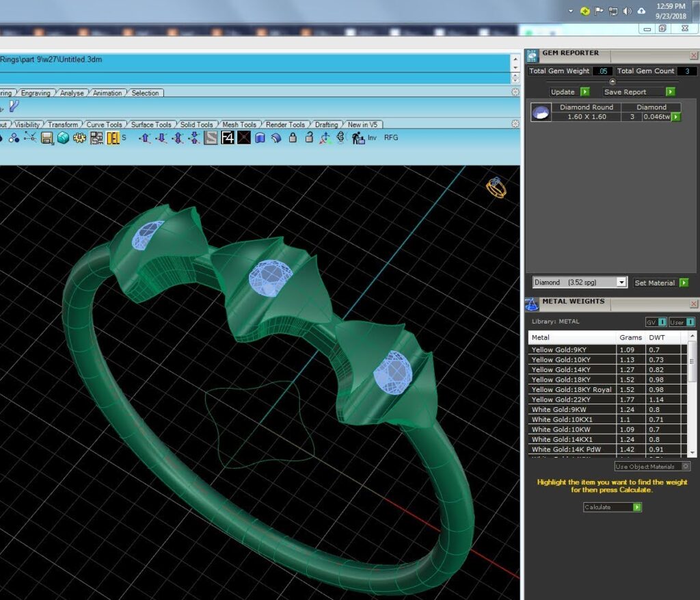Click the Set Material button
This screenshot has height=600, width=700.
(x=661, y=283)
